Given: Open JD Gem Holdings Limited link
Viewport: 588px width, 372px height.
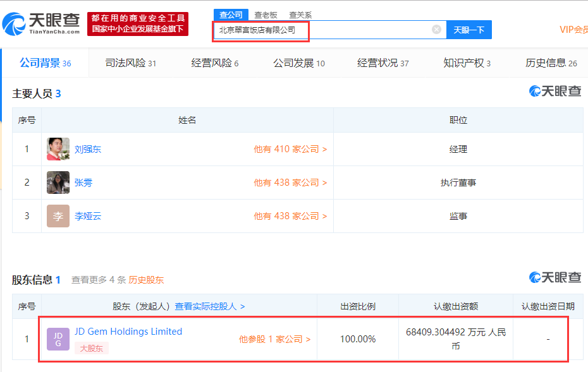Looking at the screenshot, I should coord(128,332).
